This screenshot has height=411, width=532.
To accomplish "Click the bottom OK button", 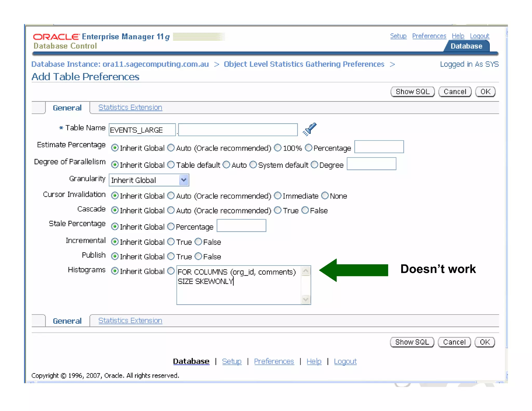I will tap(484, 342).
